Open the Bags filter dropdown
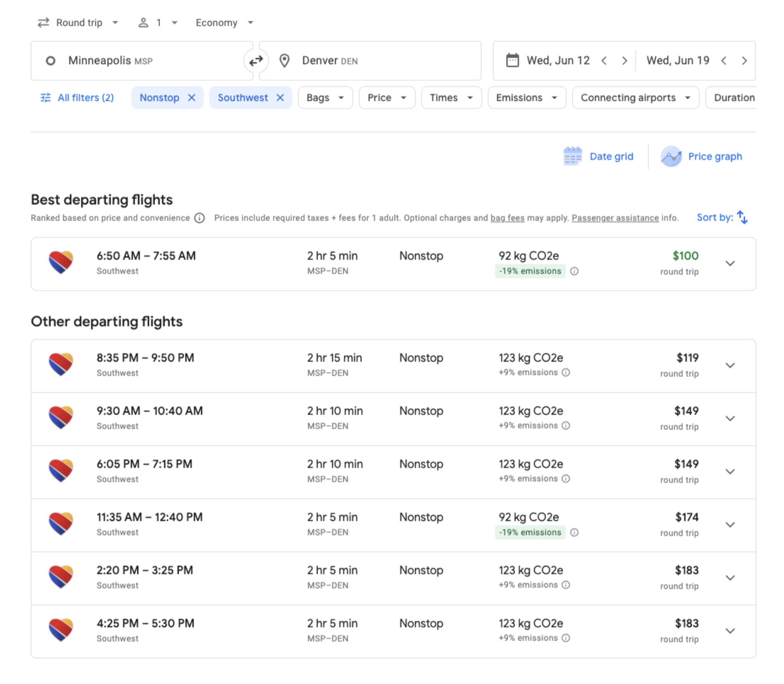 (325, 97)
